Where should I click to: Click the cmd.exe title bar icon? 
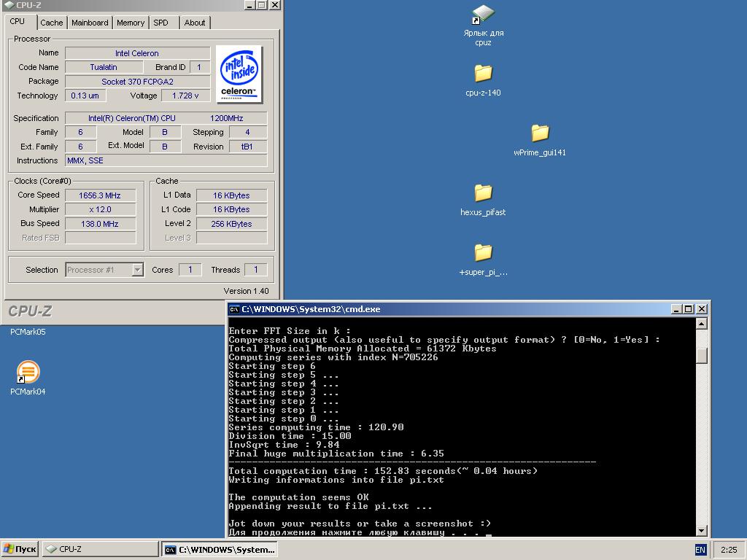point(234,309)
